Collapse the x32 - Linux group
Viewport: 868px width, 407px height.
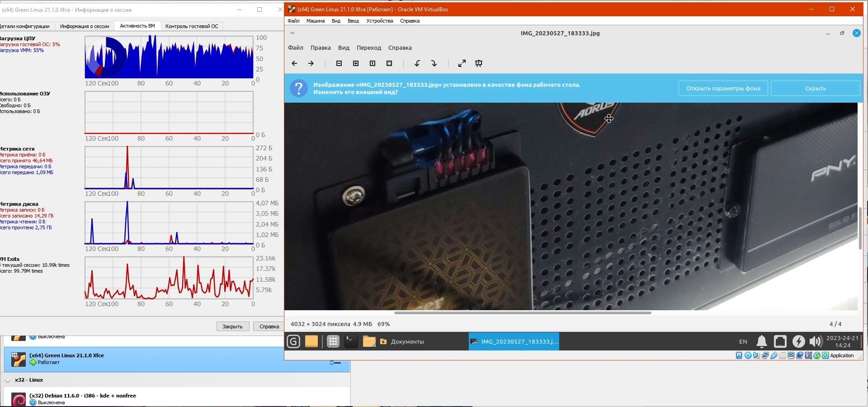(x=8, y=380)
